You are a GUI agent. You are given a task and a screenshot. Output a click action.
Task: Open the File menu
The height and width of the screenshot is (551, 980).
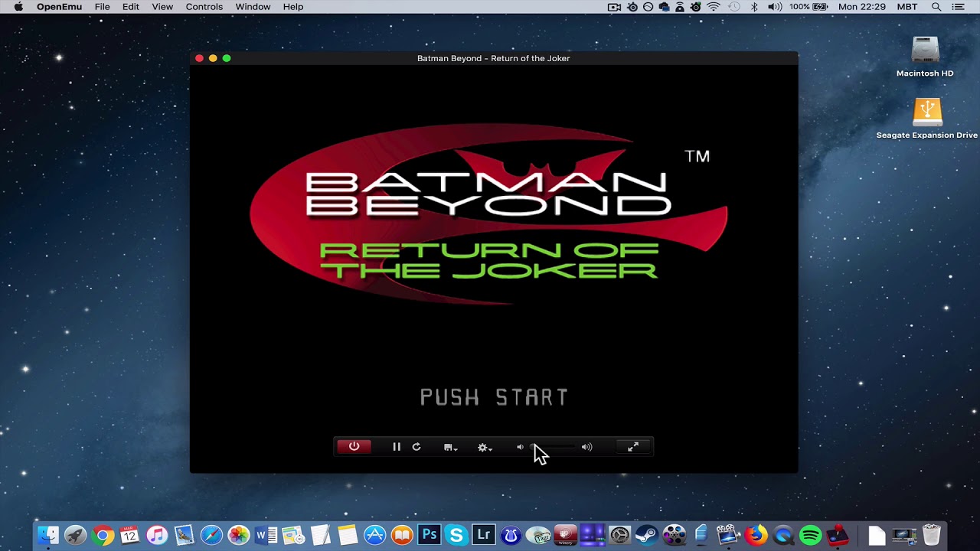click(102, 7)
